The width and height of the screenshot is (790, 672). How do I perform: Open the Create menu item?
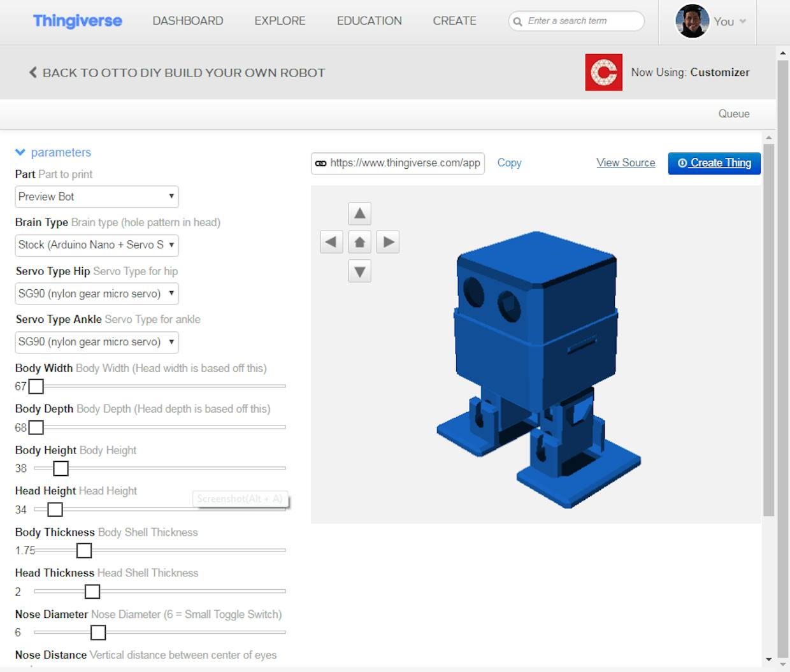(x=455, y=21)
